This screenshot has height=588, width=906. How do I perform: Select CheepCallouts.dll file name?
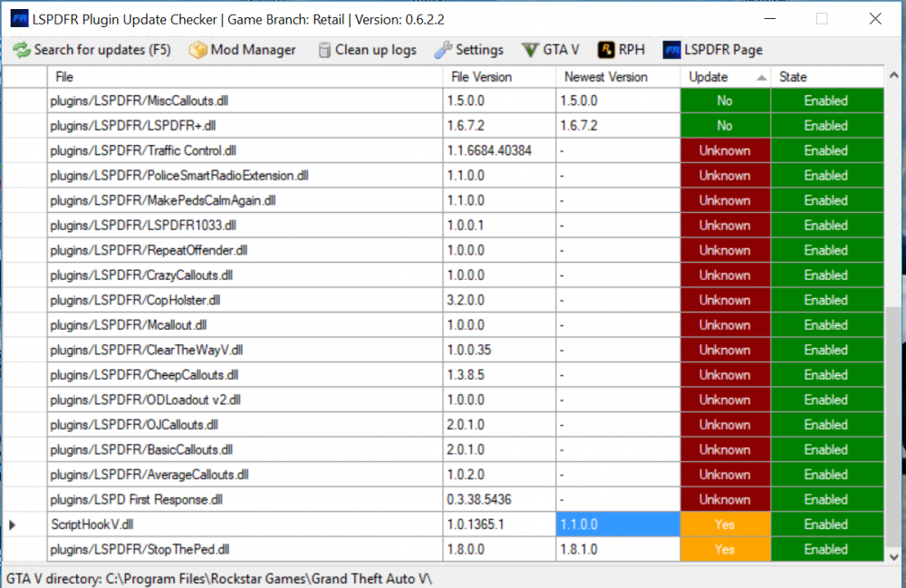tap(144, 375)
